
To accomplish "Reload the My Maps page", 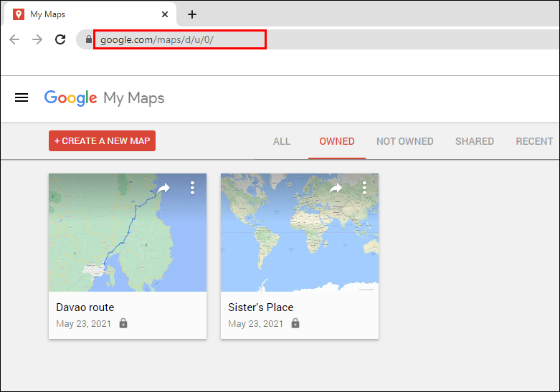I will tap(60, 39).
